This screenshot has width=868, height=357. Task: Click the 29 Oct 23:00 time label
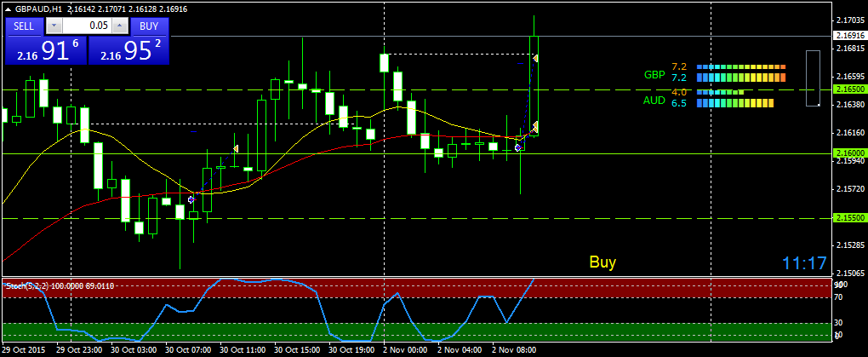(x=79, y=350)
